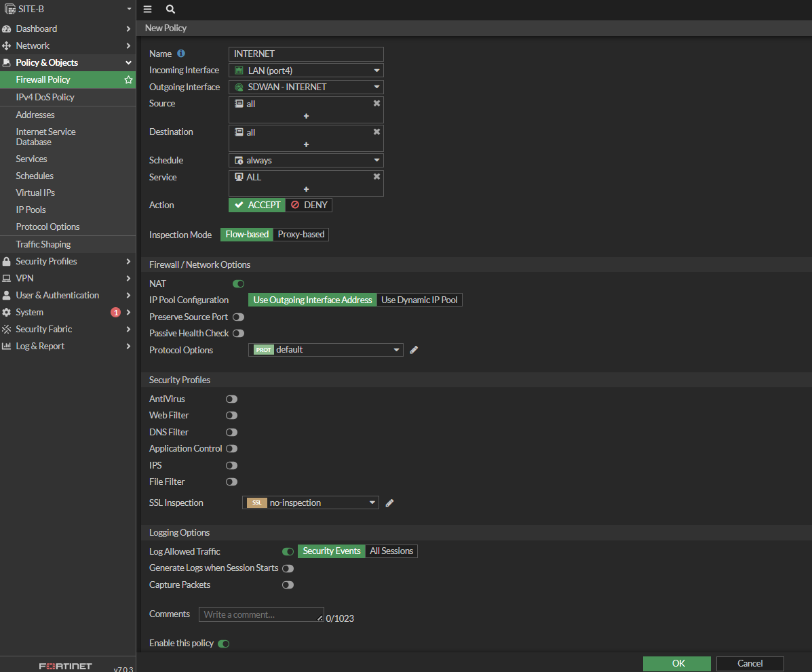Open Addresses in the sidebar
Viewport: 812px width, 672px height.
click(x=35, y=115)
